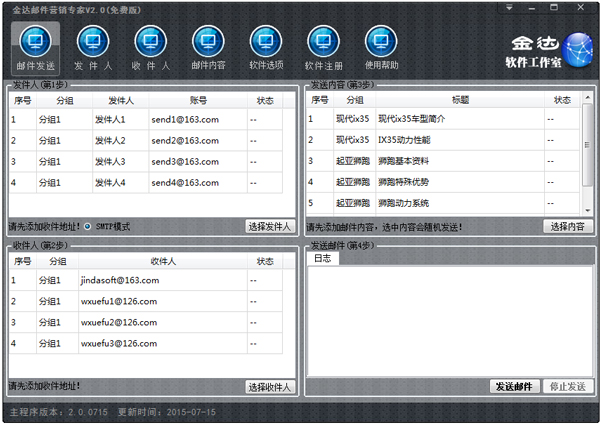Select content row 狮跑动力系统
This screenshot has height=424, width=600.
pos(443,203)
